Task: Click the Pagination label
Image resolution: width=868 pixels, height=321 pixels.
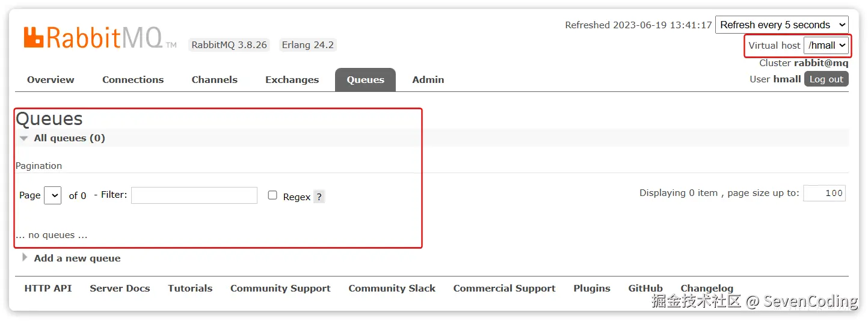Action: (38, 166)
